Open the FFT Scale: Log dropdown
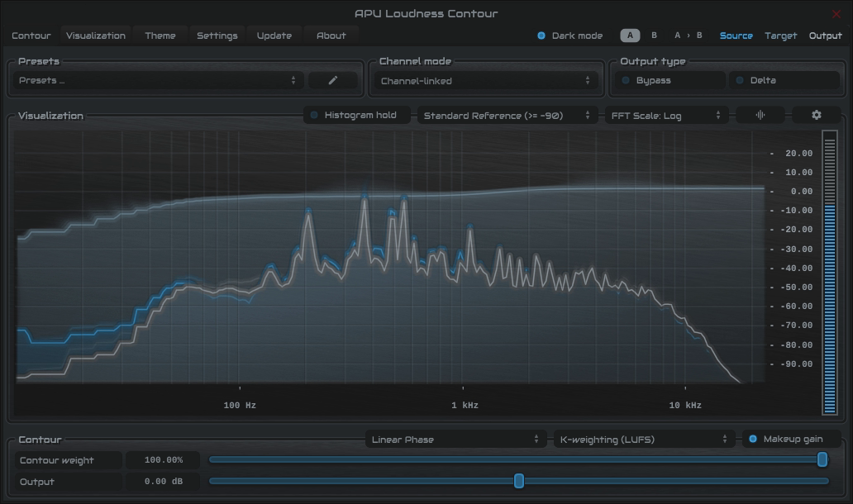This screenshot has width=853, height=504. pyautogui.click(x=666, y=116)
